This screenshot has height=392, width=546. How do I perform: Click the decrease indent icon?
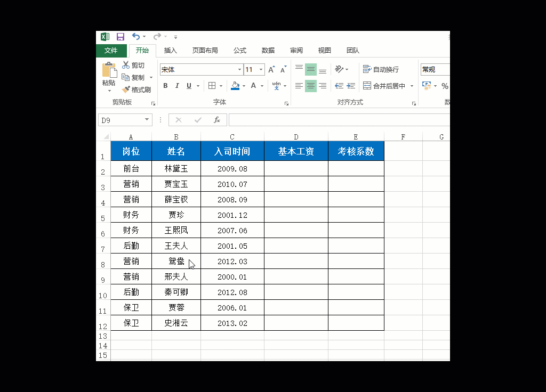(x=339, y=86)
